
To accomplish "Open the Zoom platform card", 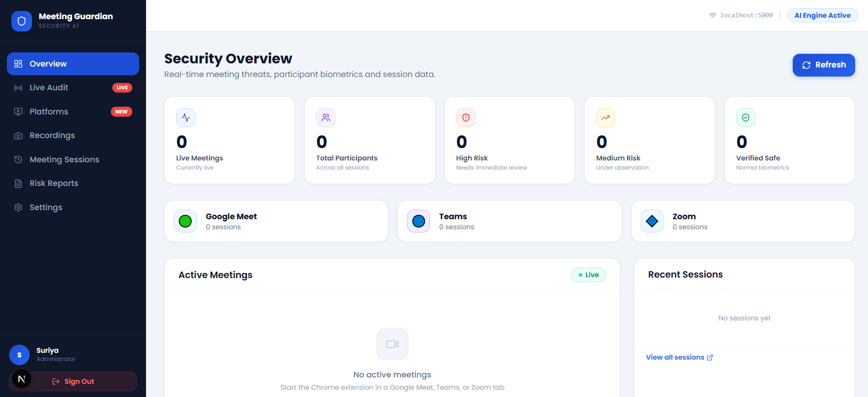I will tap(743, 221).
